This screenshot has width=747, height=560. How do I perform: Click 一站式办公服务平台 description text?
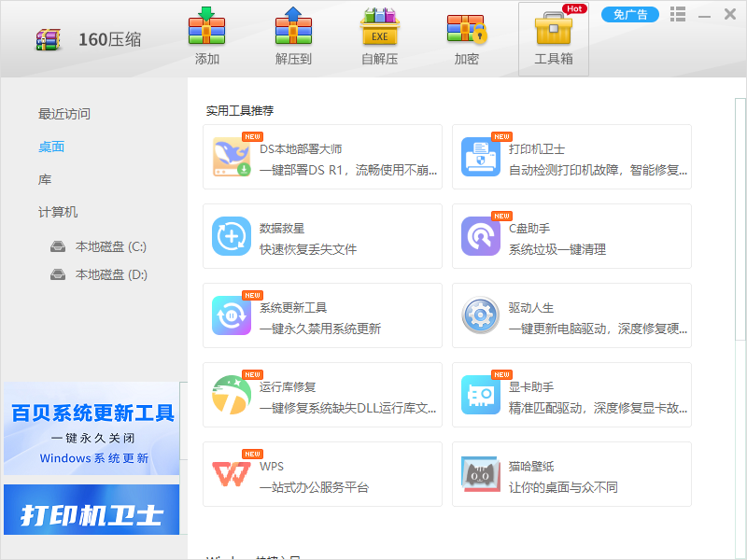click(x=315, y=487)
